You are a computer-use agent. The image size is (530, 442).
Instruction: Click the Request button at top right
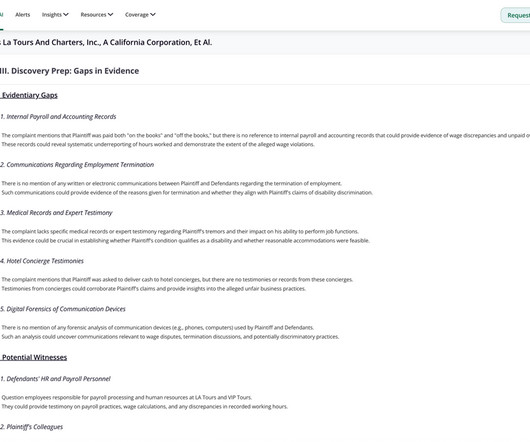(x=516, y=15)
